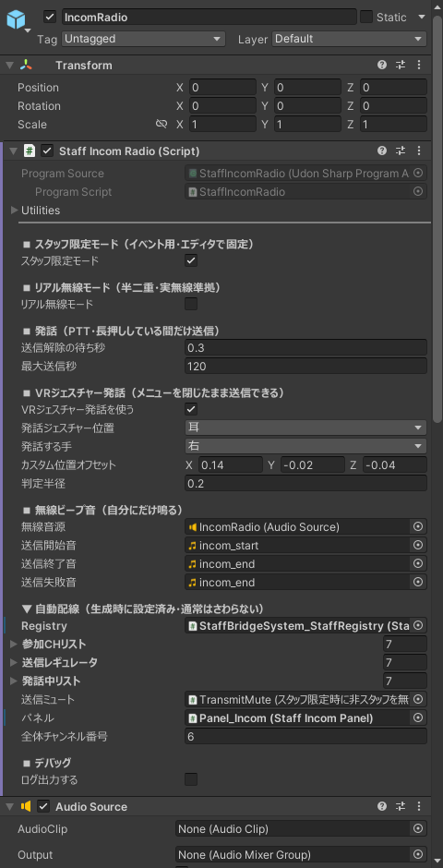Expand the Utilities foldout
The image size is (443, 868).
pyautogui.click(x=15, y=211)
